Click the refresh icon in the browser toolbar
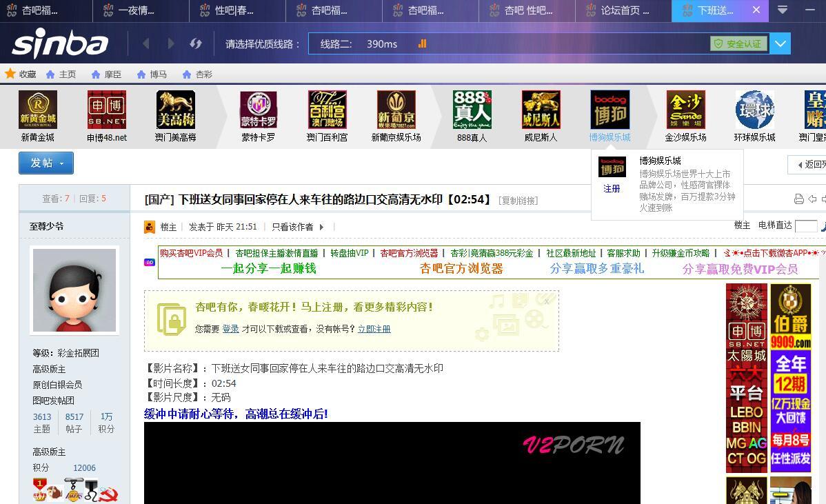 coord(195,43)
